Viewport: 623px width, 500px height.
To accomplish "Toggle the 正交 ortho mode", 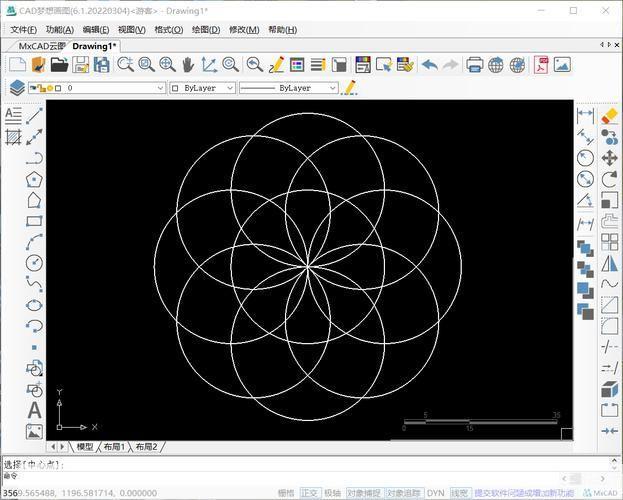I will (x=309, y=493).
